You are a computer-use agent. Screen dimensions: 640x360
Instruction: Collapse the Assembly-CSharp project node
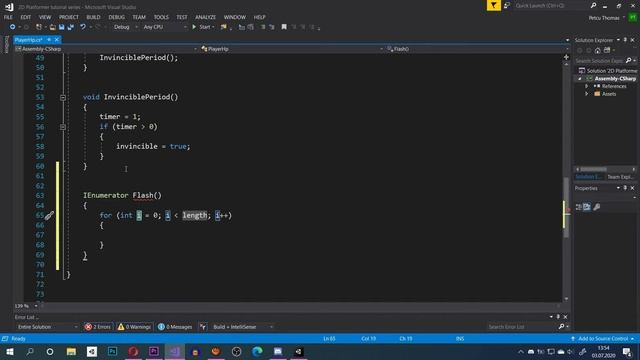coord(580,79)
